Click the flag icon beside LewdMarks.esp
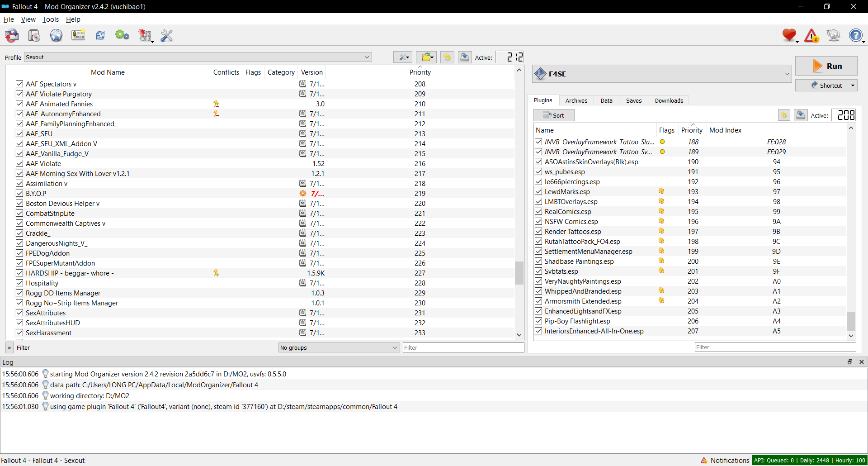The width and height of the screenshot is (868, 466). pyautogui.click(x=661, y=191)
